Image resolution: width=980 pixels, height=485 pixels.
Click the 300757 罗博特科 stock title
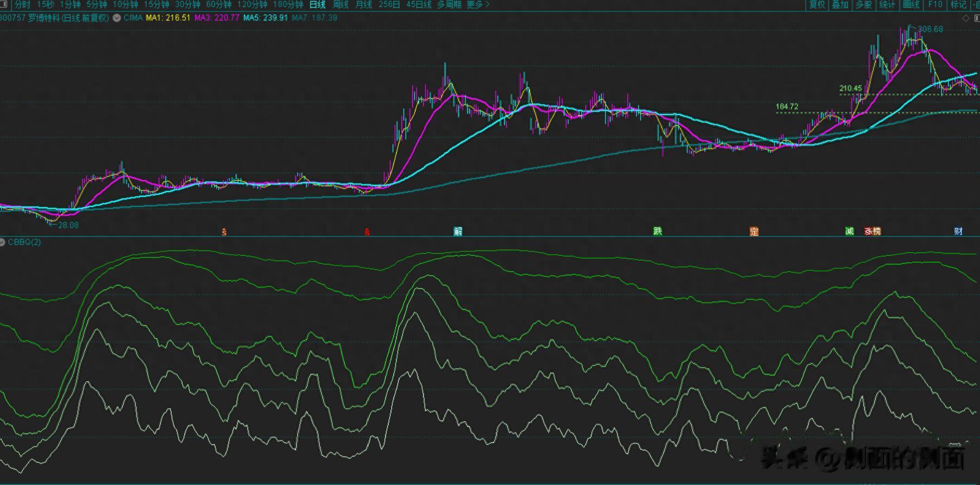54,18
